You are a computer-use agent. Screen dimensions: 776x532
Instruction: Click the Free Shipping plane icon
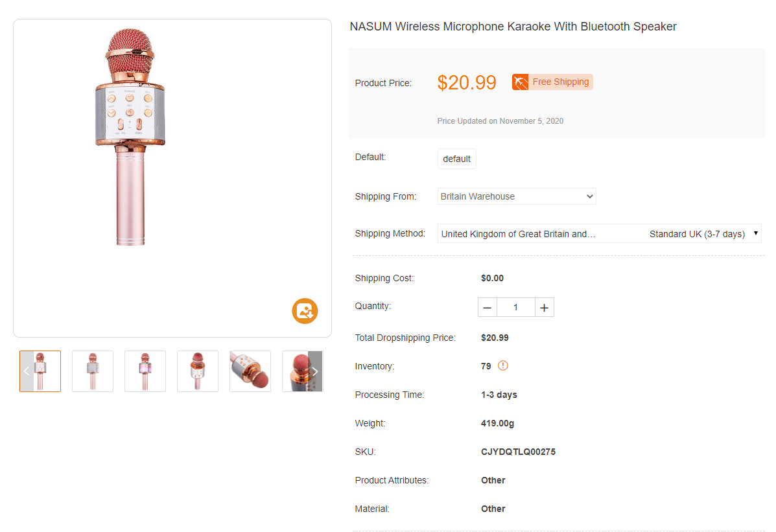pyautogui.click(x=520, y=82)
